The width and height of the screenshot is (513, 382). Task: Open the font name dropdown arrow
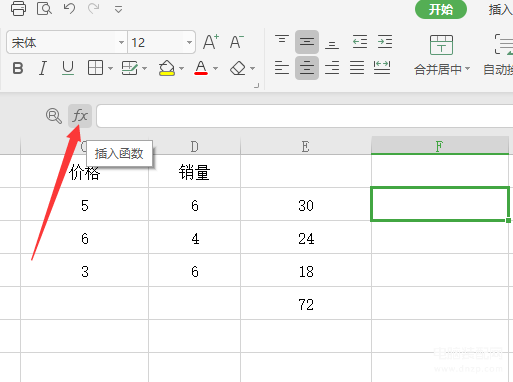click(x=121, y=42)
